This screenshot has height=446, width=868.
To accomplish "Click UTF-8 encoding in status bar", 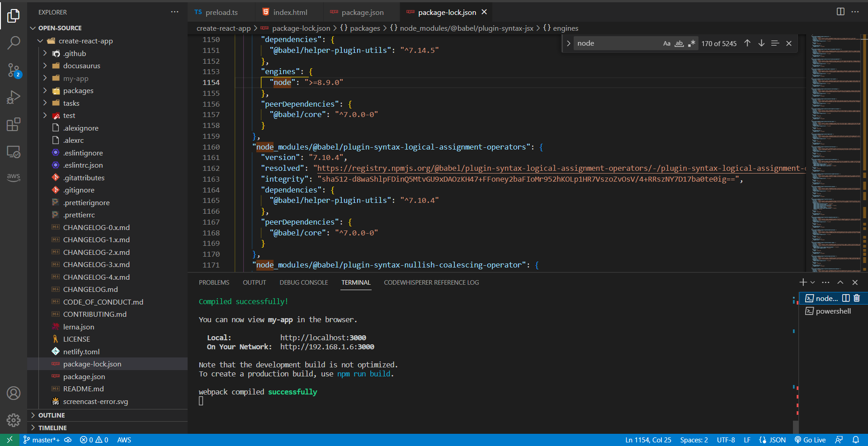I will [x=726, y=440].
